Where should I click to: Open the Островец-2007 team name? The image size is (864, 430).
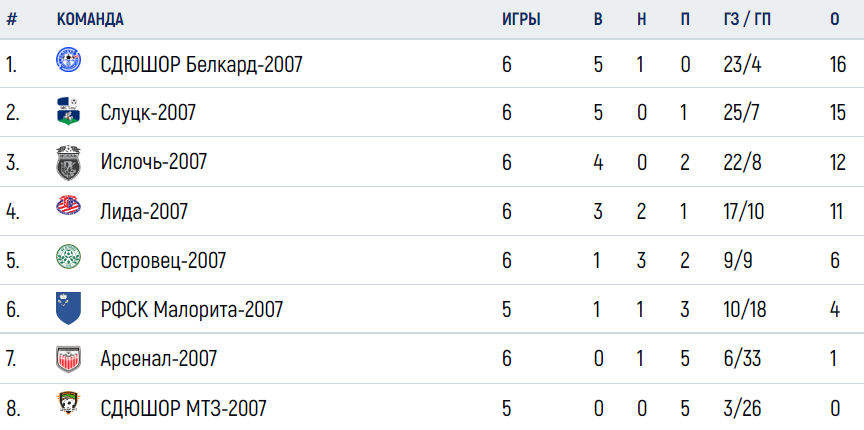pos(163,260)
